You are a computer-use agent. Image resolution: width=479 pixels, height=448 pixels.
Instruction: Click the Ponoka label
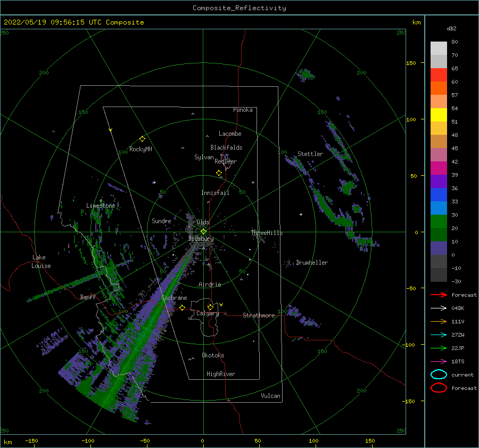[x=243, y=110]
